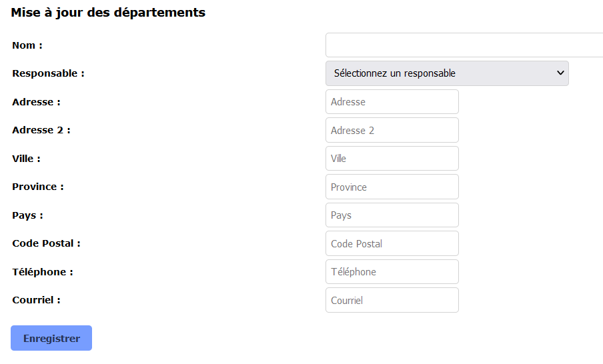Image resolution: width=603 pixels, height=364 pixels.
Task: Click the "Courriel :" label
Action: click(x=36, y=300)
